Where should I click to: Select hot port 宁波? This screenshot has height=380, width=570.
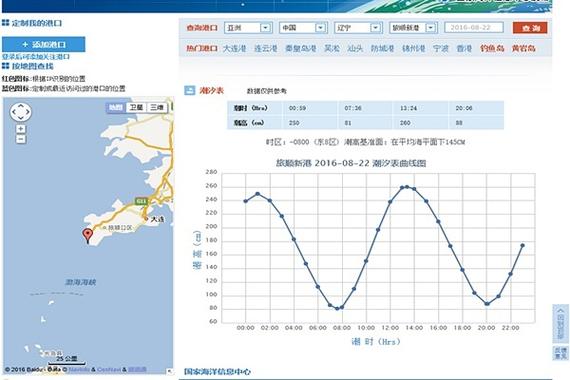pyautogui.click(x=441, y=48)
